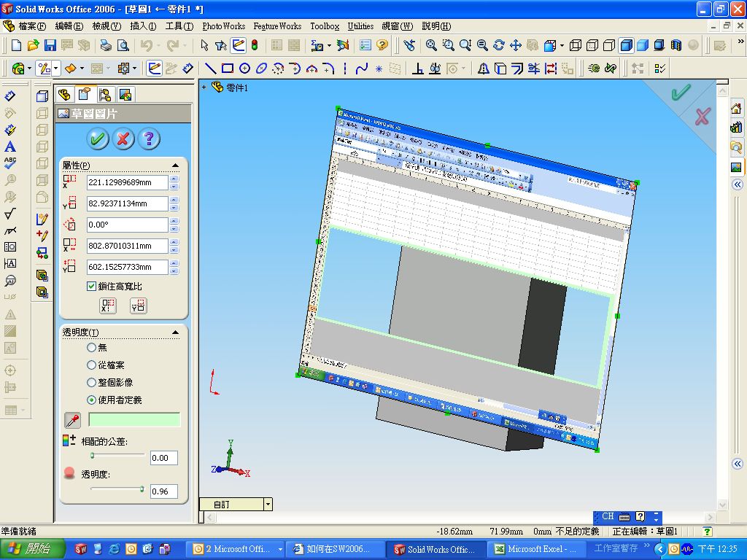Switch to 2 Microsoft Office taskbar group
The image size is (747, 560).
[x=237, y=549]
